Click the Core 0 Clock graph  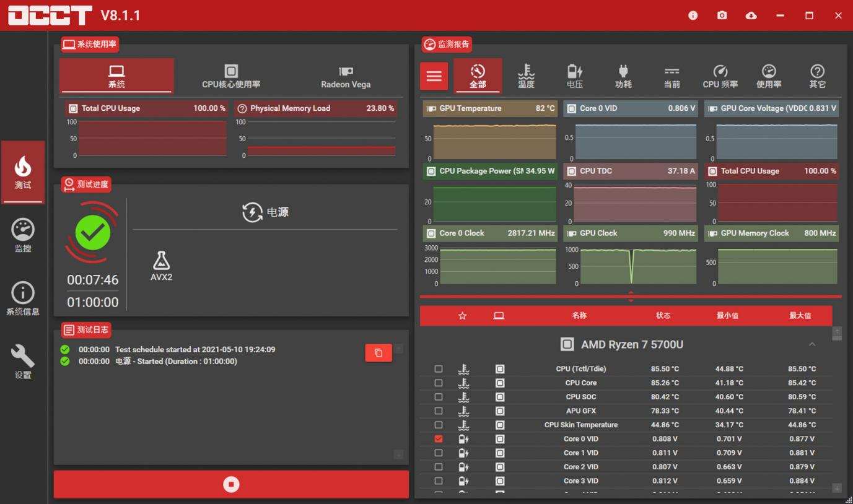pyautogui.click(x=490, y=264)
